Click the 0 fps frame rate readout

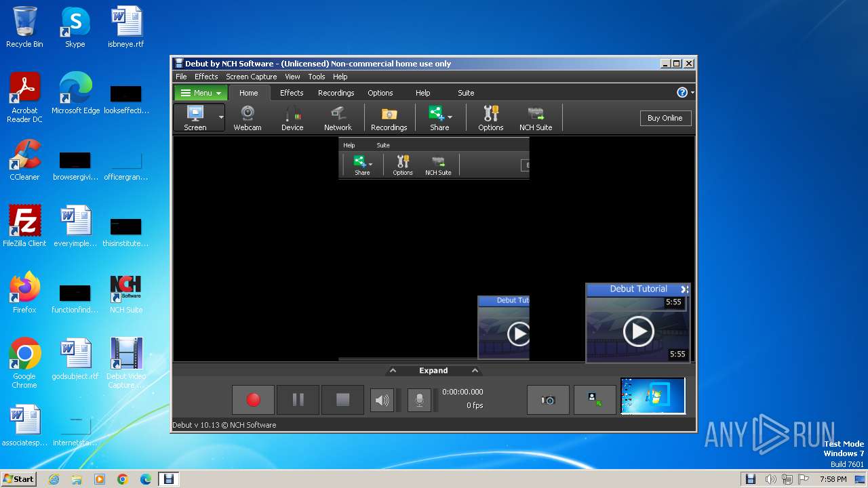[x=475, y=405]
